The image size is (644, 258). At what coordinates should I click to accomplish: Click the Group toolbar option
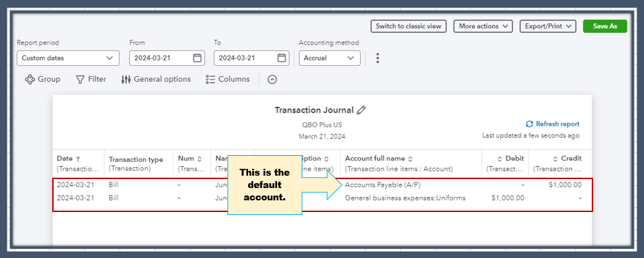point(43,79)
